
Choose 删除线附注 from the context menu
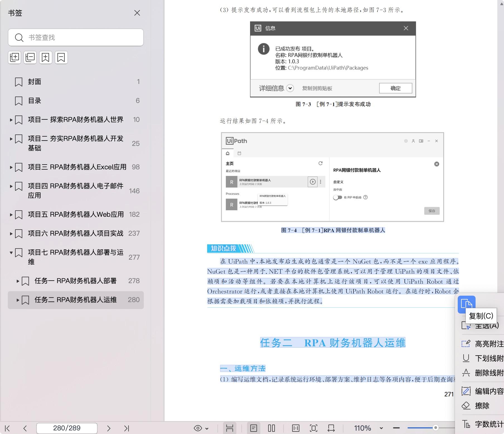(483, 373)
